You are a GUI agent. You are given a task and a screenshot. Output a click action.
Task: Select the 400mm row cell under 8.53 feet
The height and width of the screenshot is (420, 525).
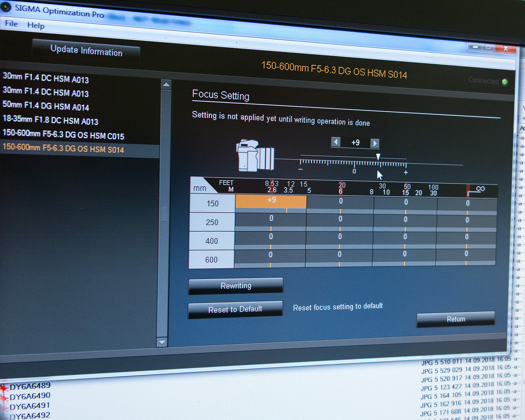click(x=271, y=240)
